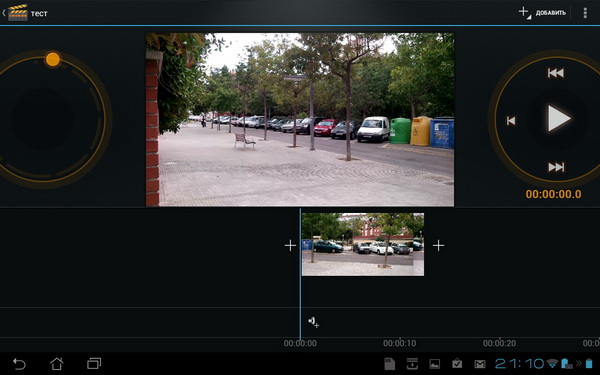Image resolution: width=600 pixels, height=375 pixels.
Task: Click the orange knob on jog dial
Action: tap(53, 59)
